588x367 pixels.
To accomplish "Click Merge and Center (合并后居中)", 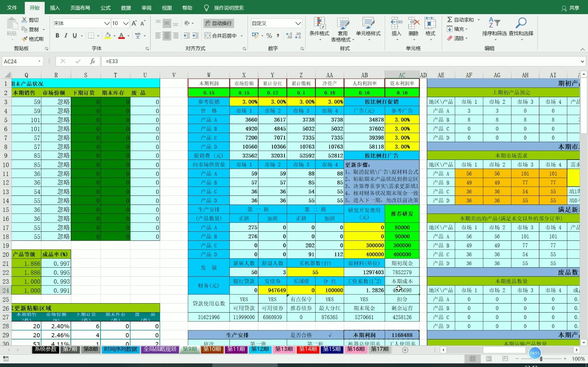I will tap(221, 36).
